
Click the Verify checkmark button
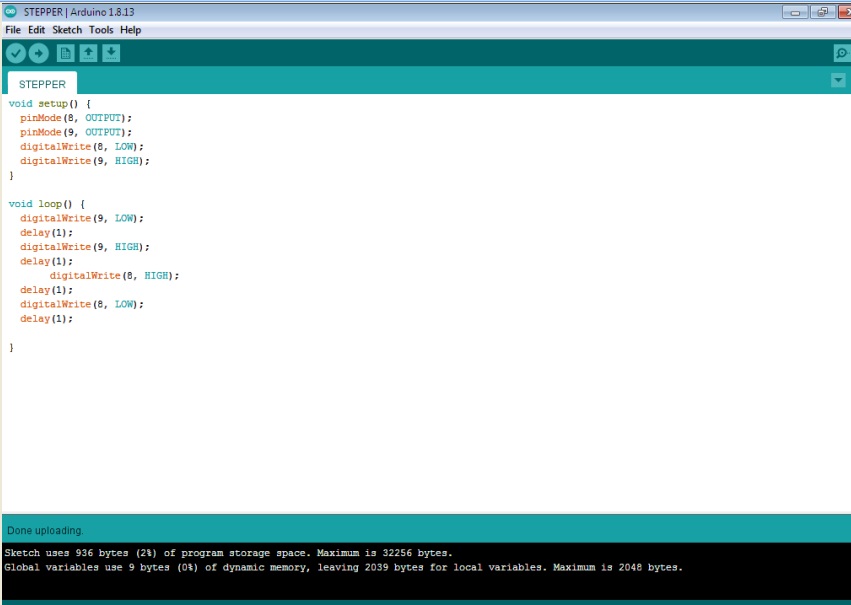coord(16,53)
